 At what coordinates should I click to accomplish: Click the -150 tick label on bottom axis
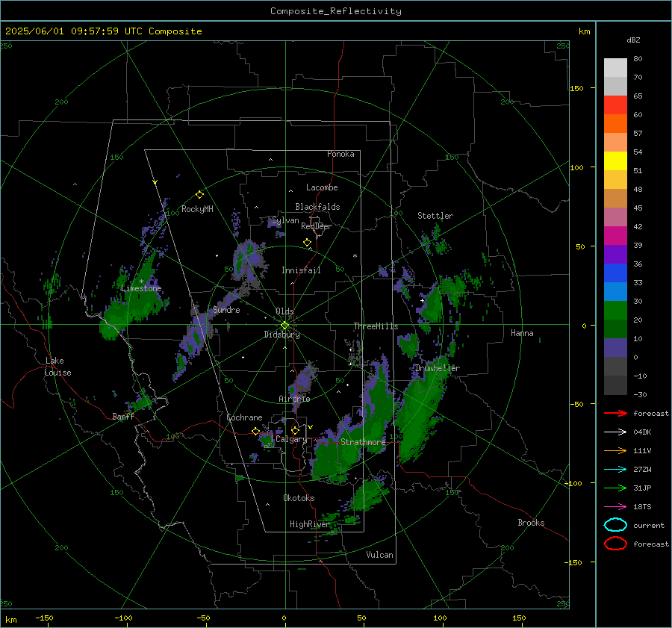click(x=44, y=618)
